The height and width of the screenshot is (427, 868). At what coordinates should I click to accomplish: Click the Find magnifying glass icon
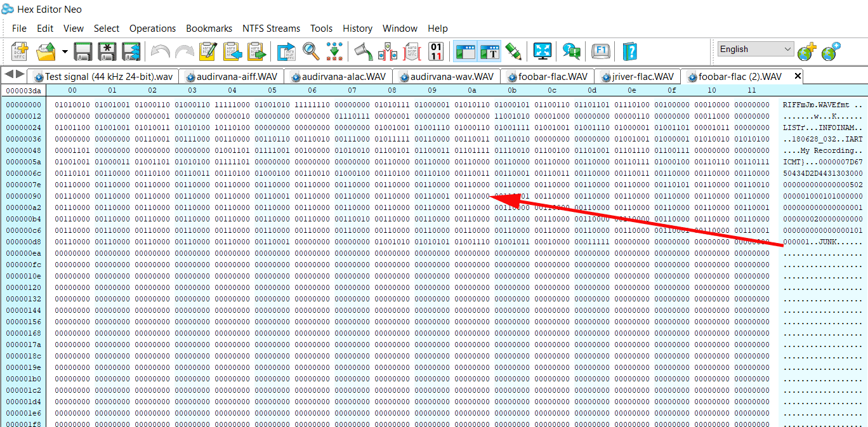[310, 51]
